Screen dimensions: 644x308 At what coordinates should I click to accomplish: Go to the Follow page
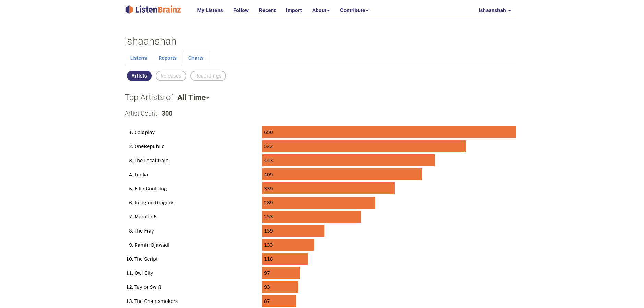click(x=241, y=10)
